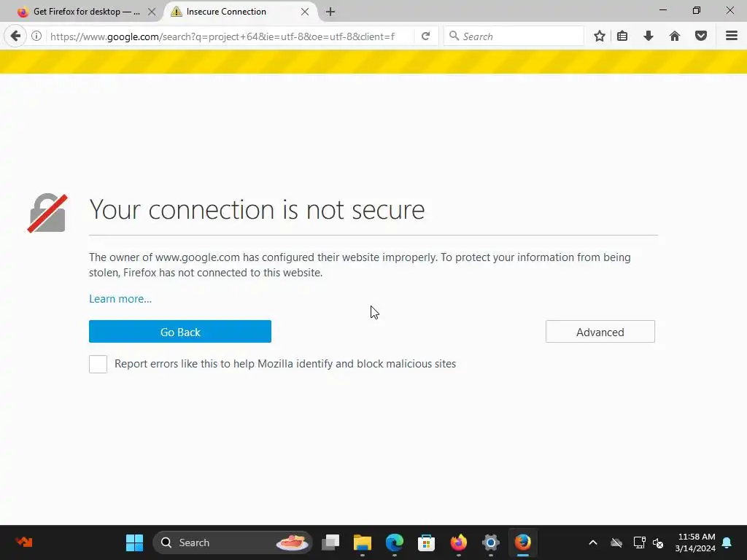Open the downloads arrow icon
The height and width of the screenshot is (560, 747).
pyautogui.click(x=649, y=36)
